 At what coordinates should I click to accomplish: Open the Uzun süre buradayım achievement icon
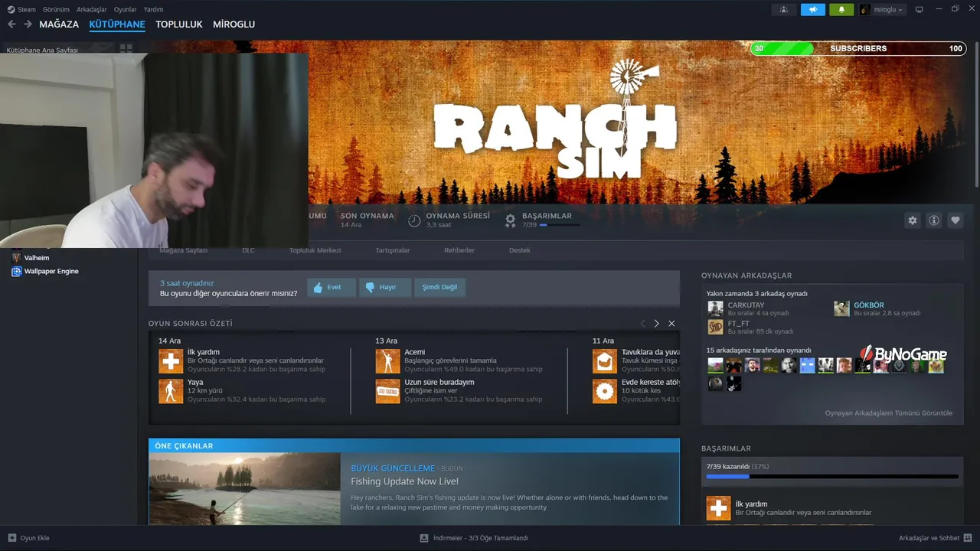(387, 391)
